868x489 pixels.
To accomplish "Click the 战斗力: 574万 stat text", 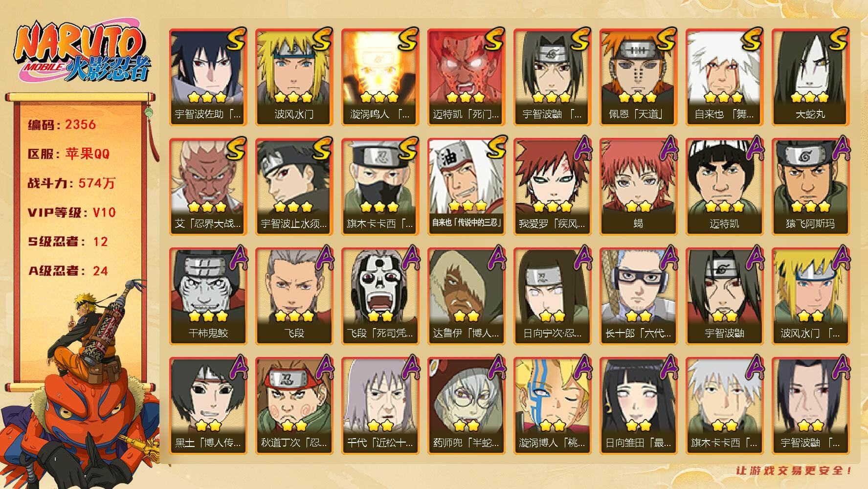I will click(x=71, y=183).
